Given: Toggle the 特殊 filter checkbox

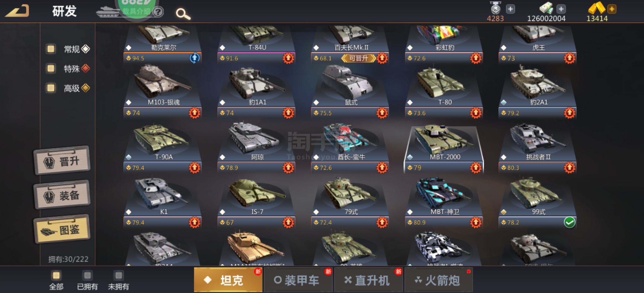Looking at the screenshot, I should [x=51, y=68].
